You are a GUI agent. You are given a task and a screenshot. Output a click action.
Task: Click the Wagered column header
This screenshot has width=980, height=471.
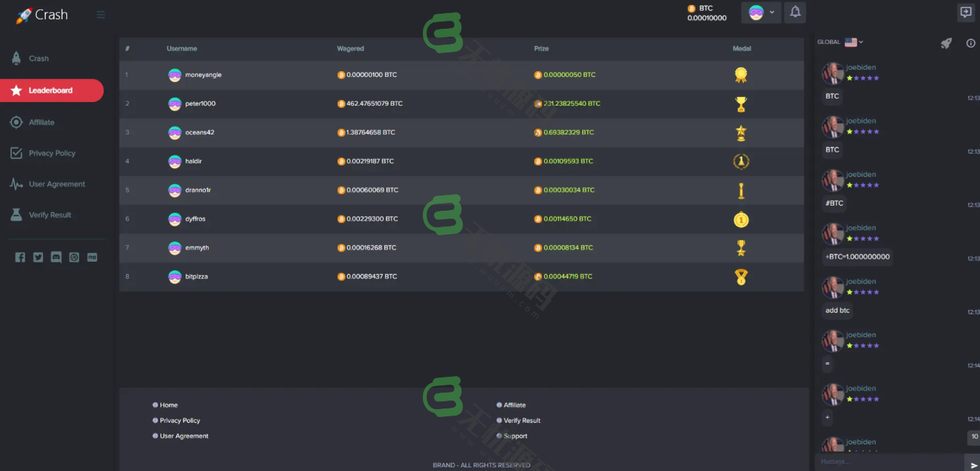click(x=350, y=49)
